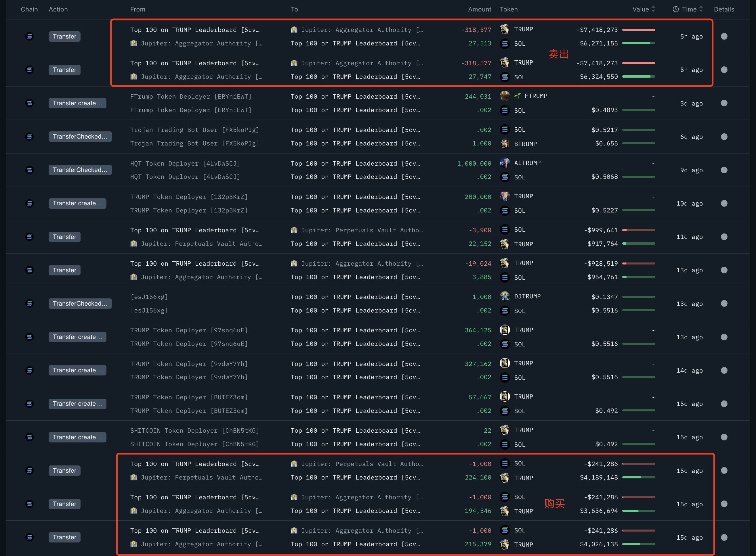Click the Details column header
The width and height of the screenshot is (756, 556).
click(x=724, y=9)
